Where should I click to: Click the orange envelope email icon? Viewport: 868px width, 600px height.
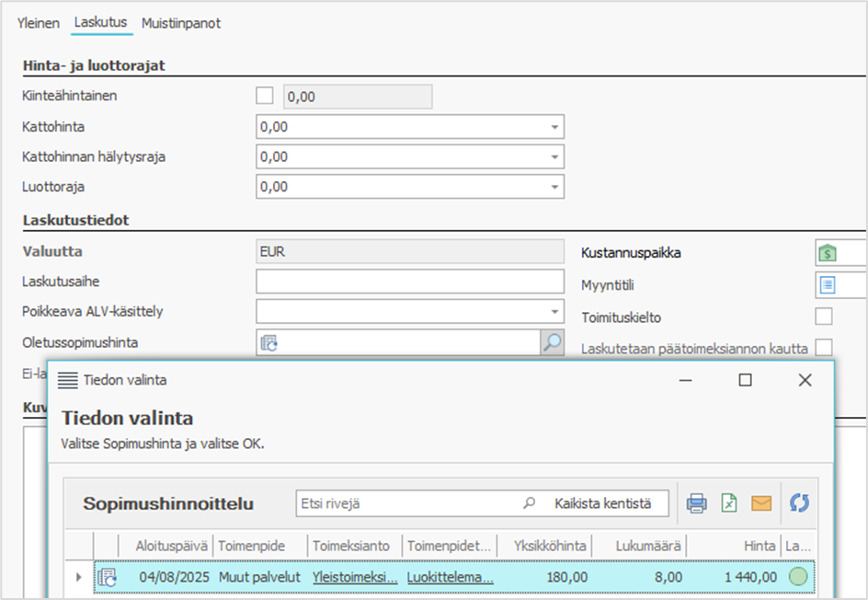click(760, 503)
